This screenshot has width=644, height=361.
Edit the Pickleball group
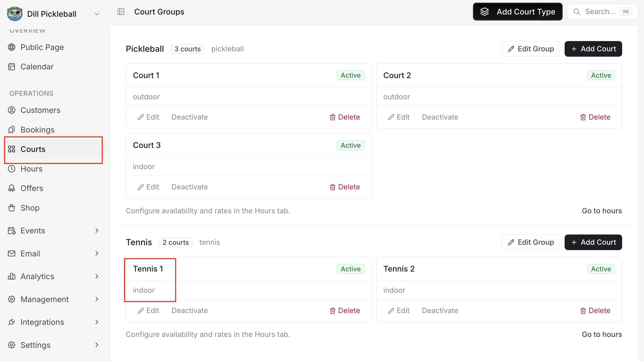click(530, 49)
